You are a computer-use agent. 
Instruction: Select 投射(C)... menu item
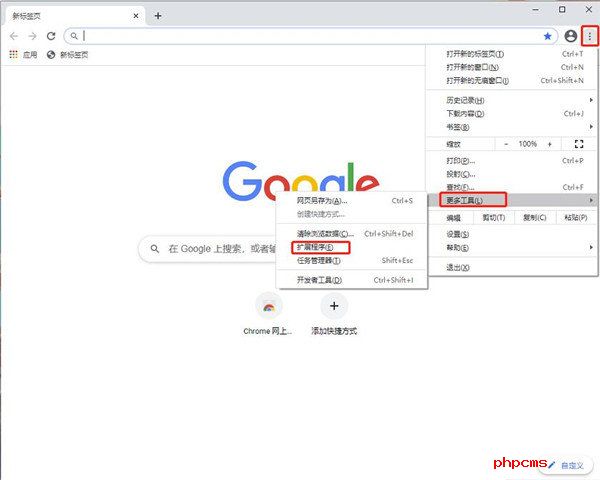(x=512, y=174)
